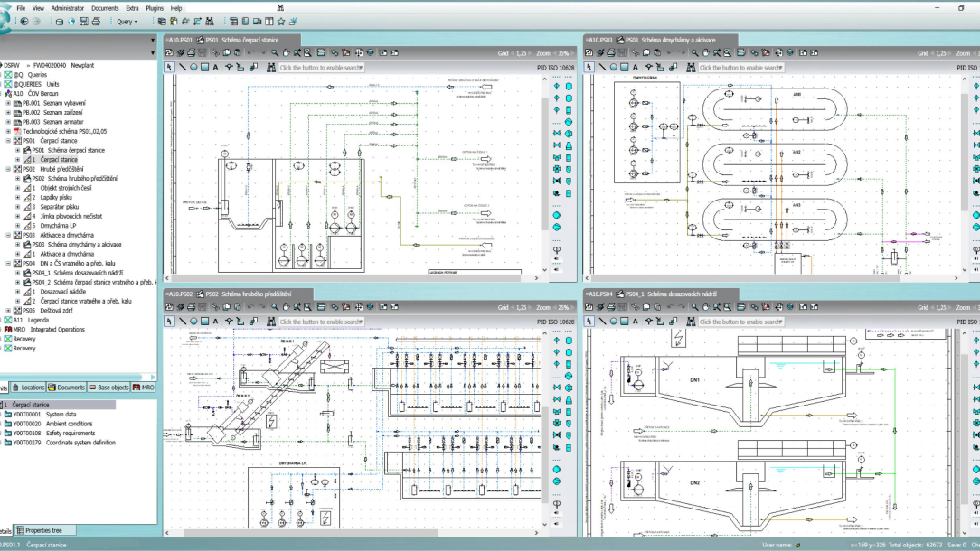Expand the PS05 Dešťová zdrž node
The image size is (980, 551).
pos(9,310)
